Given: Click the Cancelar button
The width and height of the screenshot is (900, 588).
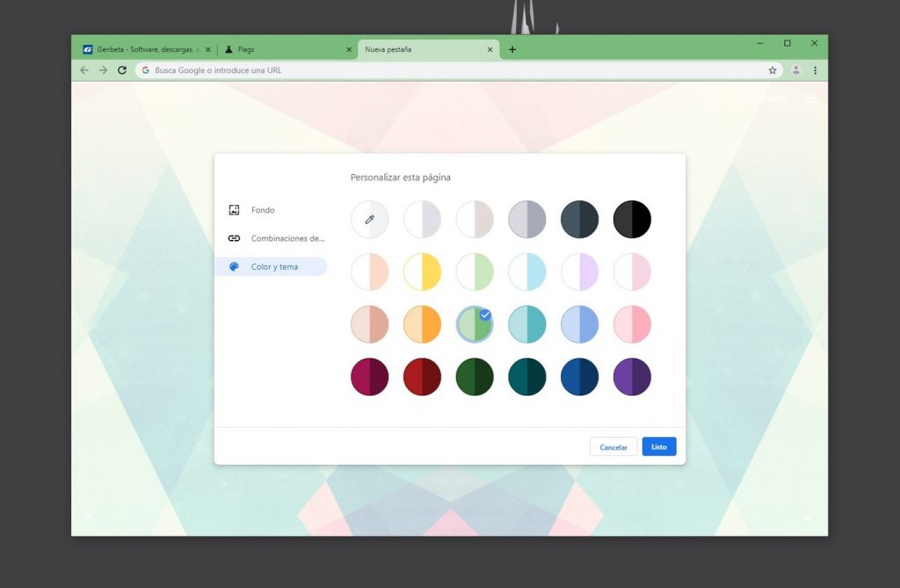Looking at the screenshot, I should (x=613, y=446).
